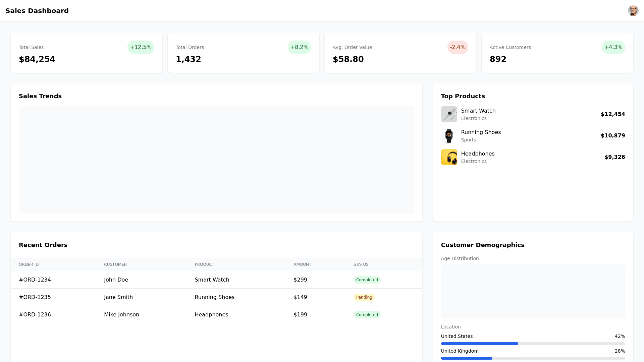644x362 pixels.
Task: Click the Completed status for Mike Johnson's order
Action: click(367, 315)
